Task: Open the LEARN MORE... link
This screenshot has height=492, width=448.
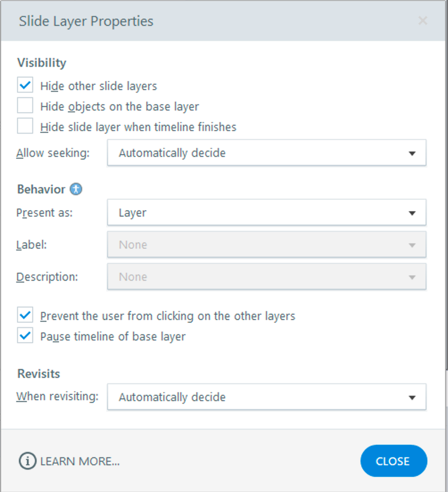Action: point(80,461)
